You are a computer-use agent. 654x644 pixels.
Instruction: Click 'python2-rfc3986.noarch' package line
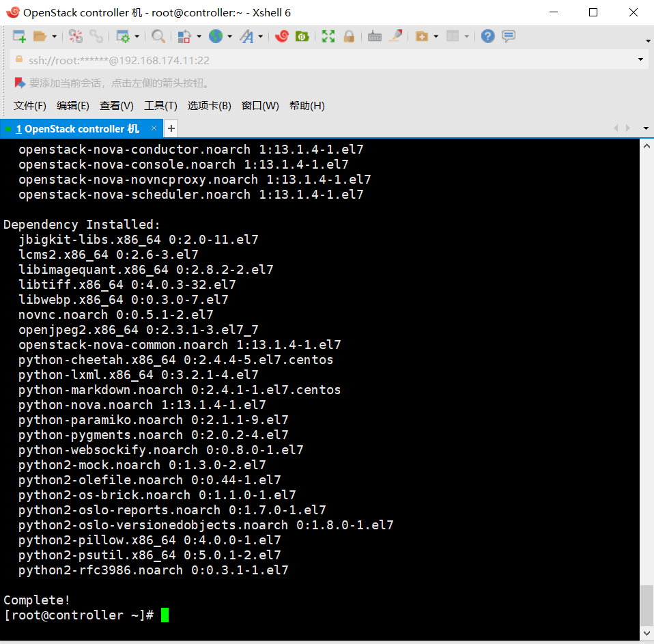(154, 570)
